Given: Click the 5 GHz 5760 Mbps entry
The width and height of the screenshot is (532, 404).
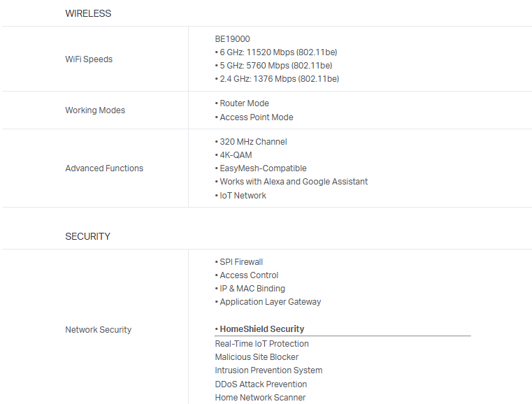Looking at the screenshot, I should (x=276, y=66).
